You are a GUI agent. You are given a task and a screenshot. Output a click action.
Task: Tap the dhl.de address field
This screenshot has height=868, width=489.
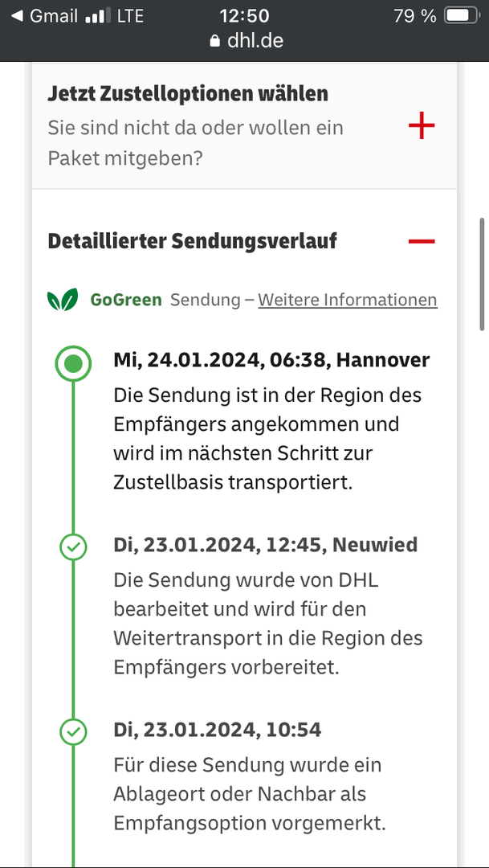point(247,40)
